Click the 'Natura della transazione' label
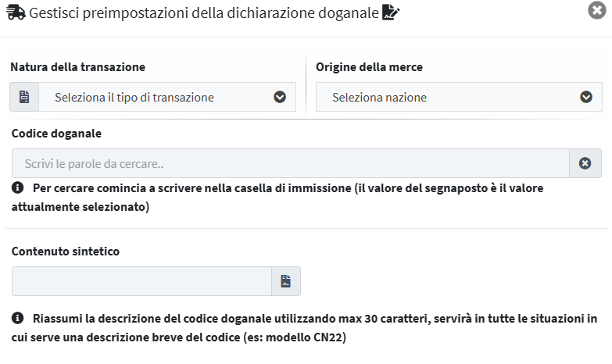This screenshot has width=612, height=364. (x=77, y=67)
